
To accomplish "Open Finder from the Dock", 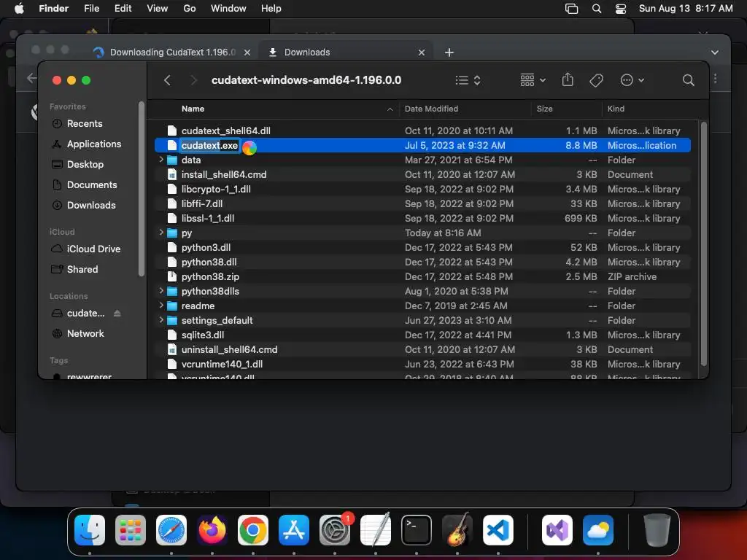I will tap(90, 530).
